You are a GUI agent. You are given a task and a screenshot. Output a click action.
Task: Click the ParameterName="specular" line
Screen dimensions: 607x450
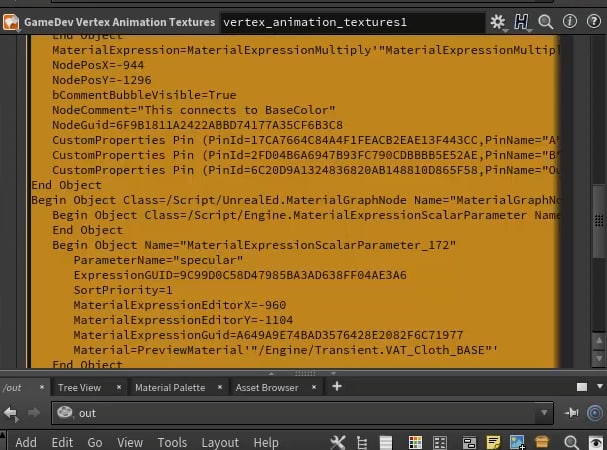158,260
